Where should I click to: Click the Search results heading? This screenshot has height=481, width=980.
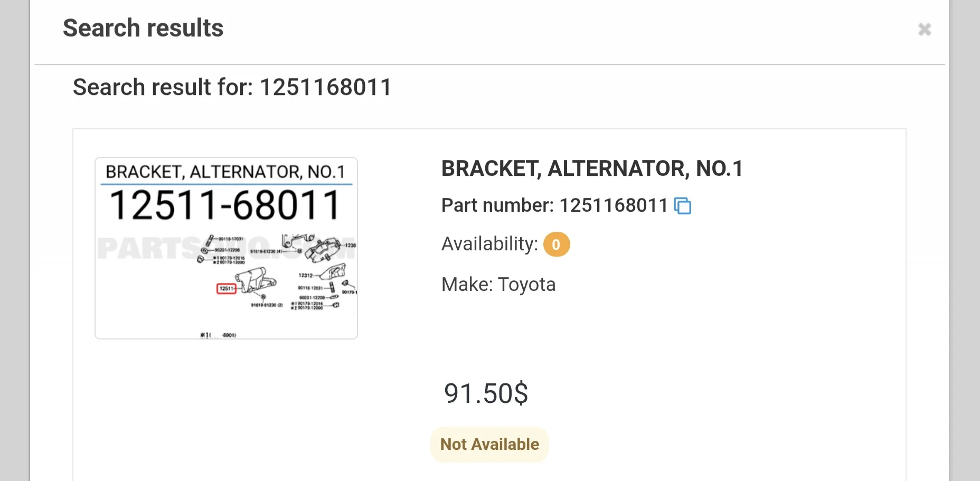143,28
